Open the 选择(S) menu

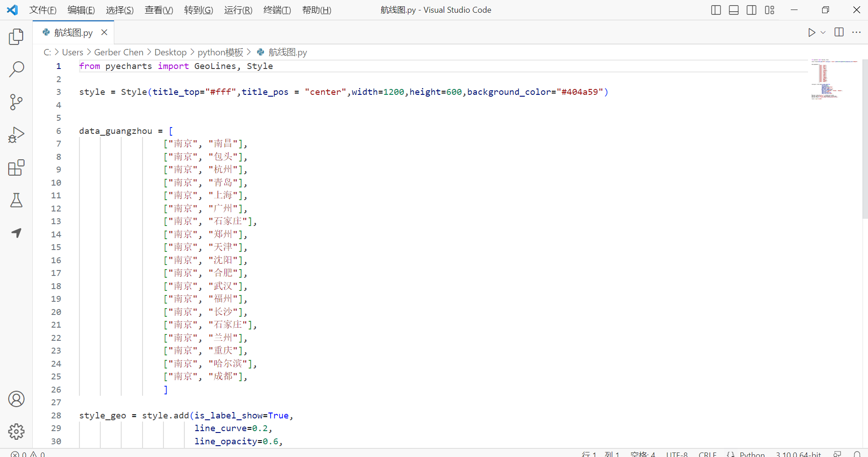click(119, 10)
